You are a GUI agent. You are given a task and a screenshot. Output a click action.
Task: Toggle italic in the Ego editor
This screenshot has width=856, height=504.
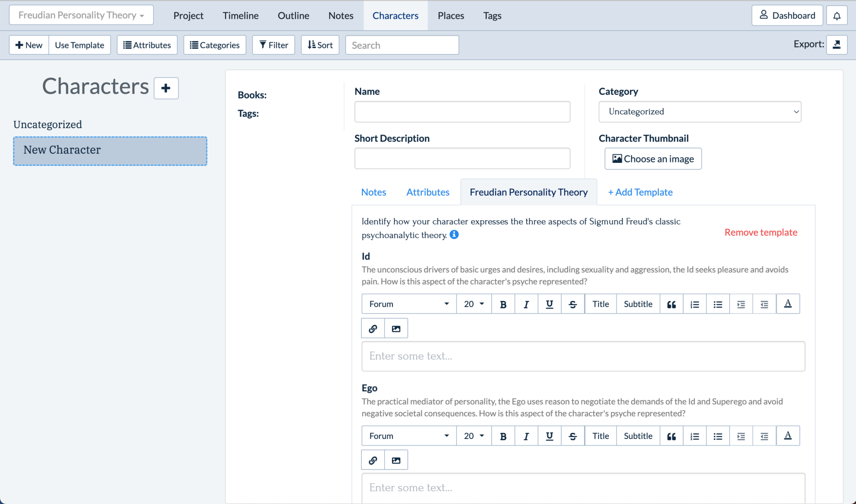pos(526,436)
